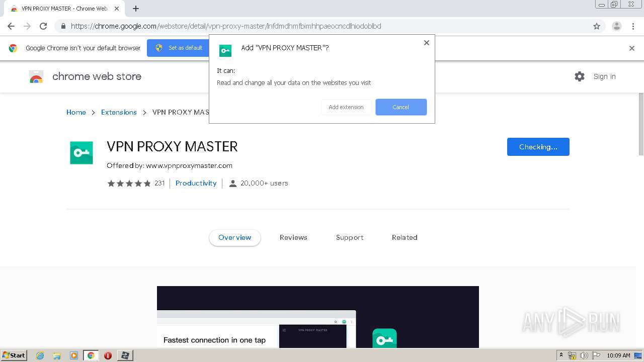Bookmark this page with the star icon
Screen dimensions: 644x362
(x=597, y=26)
